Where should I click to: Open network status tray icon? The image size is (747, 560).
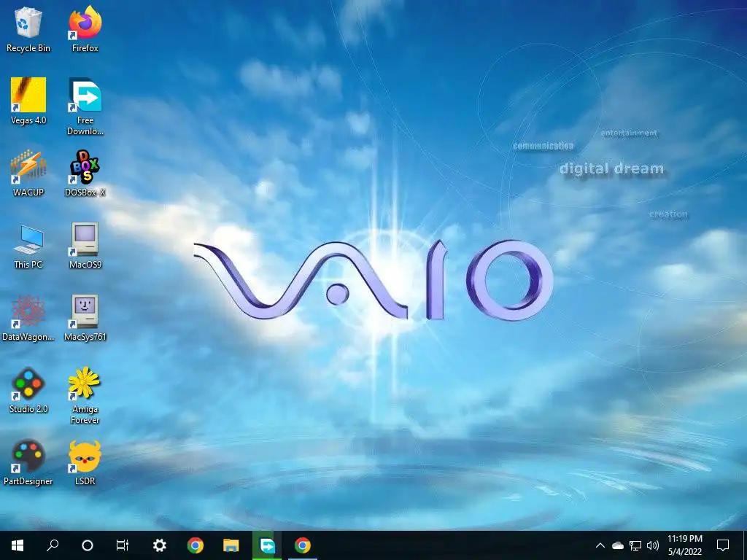click(635, 545)
